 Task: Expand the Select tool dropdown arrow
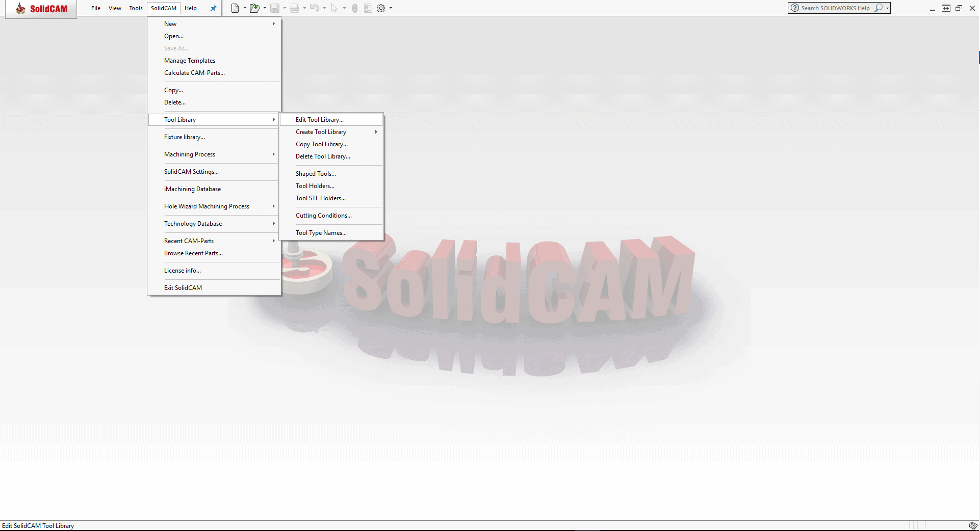pyautogui.click(x=344, y=8)
